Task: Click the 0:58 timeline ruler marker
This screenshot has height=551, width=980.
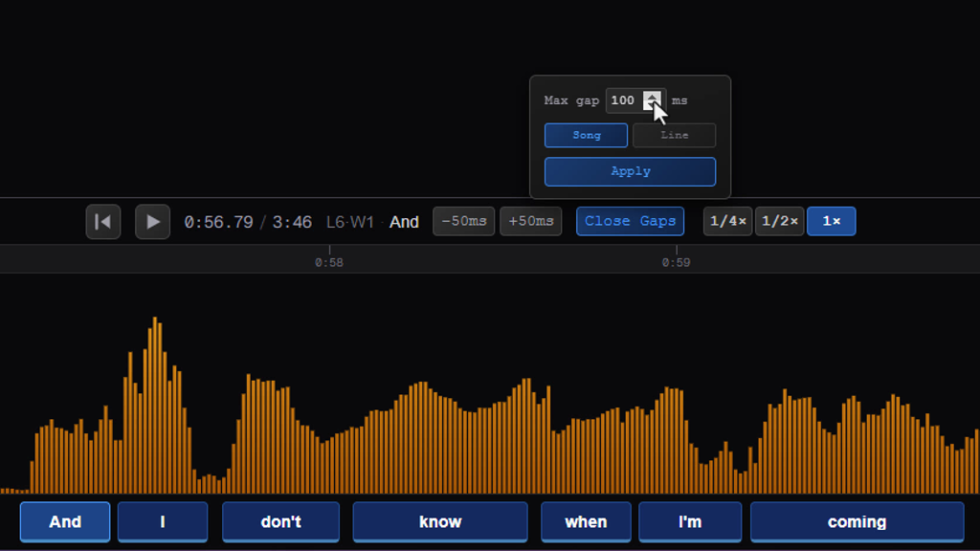Action: click(329, 262)
